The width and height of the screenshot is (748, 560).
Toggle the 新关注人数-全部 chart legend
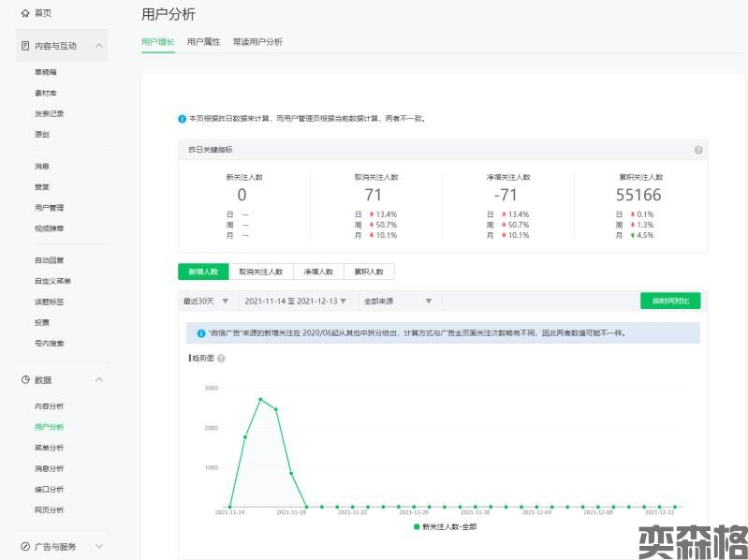pos(445,527)
